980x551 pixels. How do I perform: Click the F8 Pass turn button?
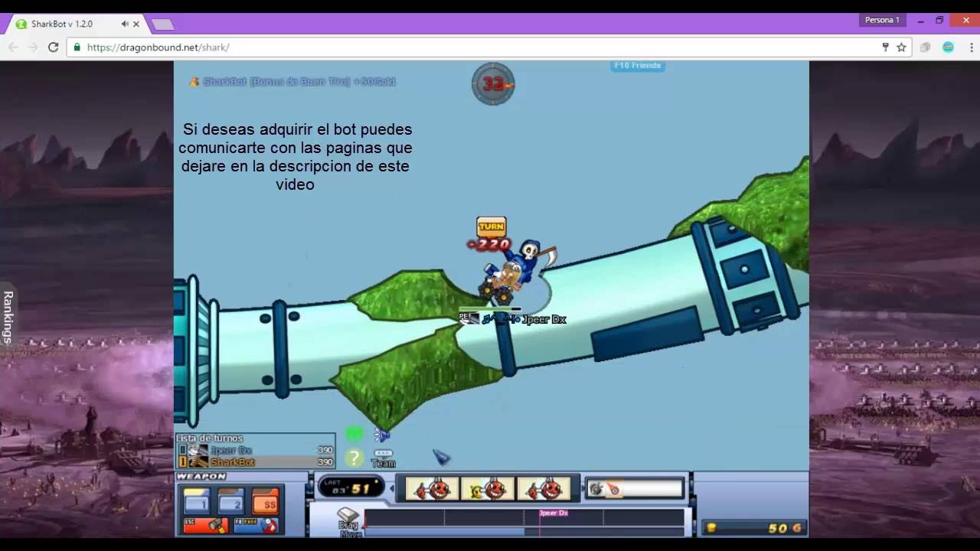click(x=256, y=526)
